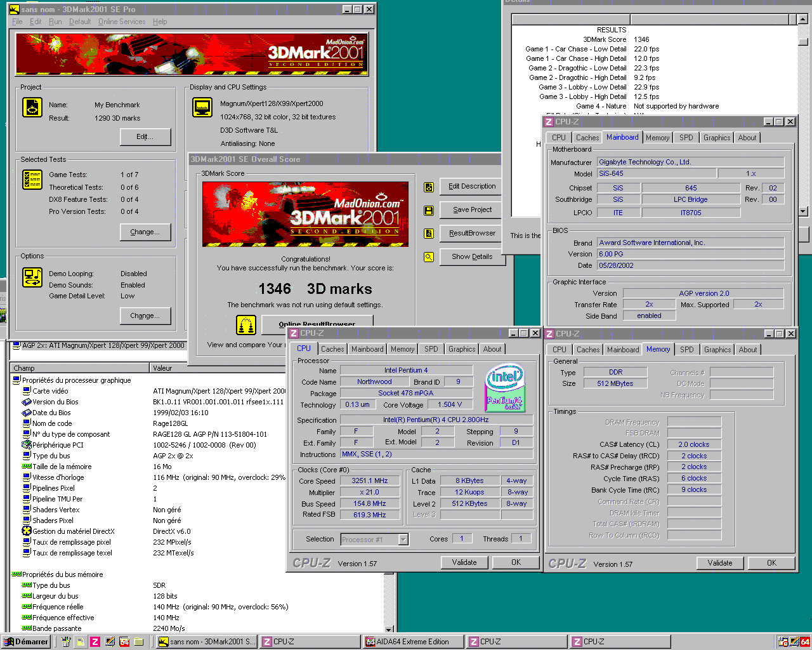Click the Display and CPU Settings monitor icon
The image size is (812, 650).
202,107
